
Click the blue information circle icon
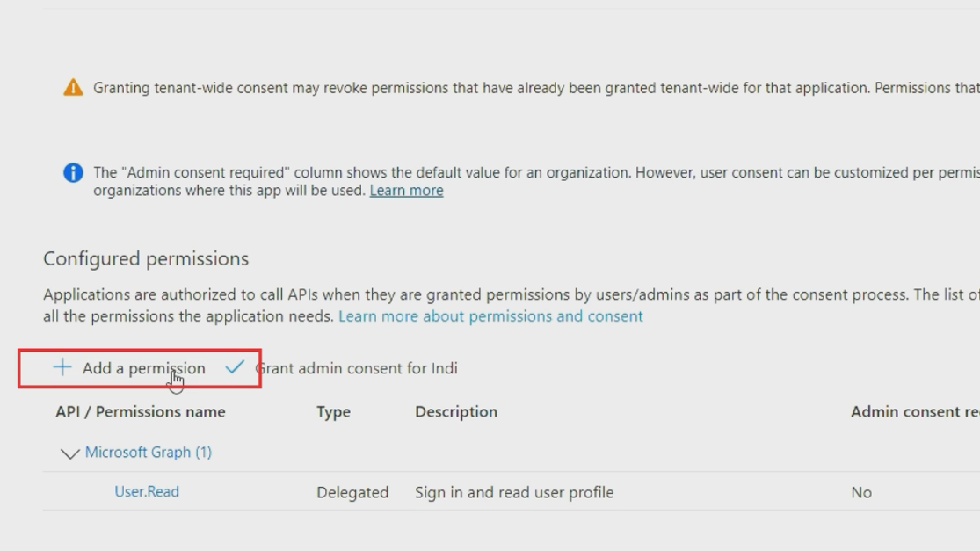73,172
